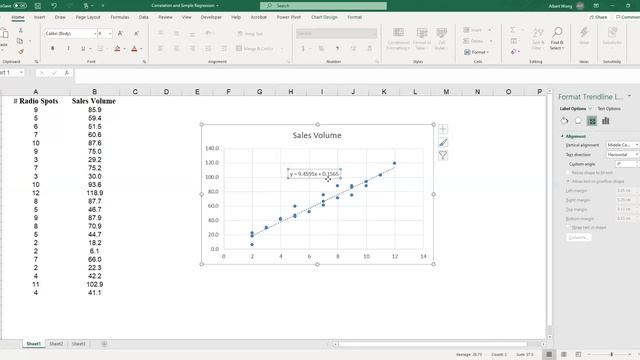Click the Format Painter brush icon

21,51
